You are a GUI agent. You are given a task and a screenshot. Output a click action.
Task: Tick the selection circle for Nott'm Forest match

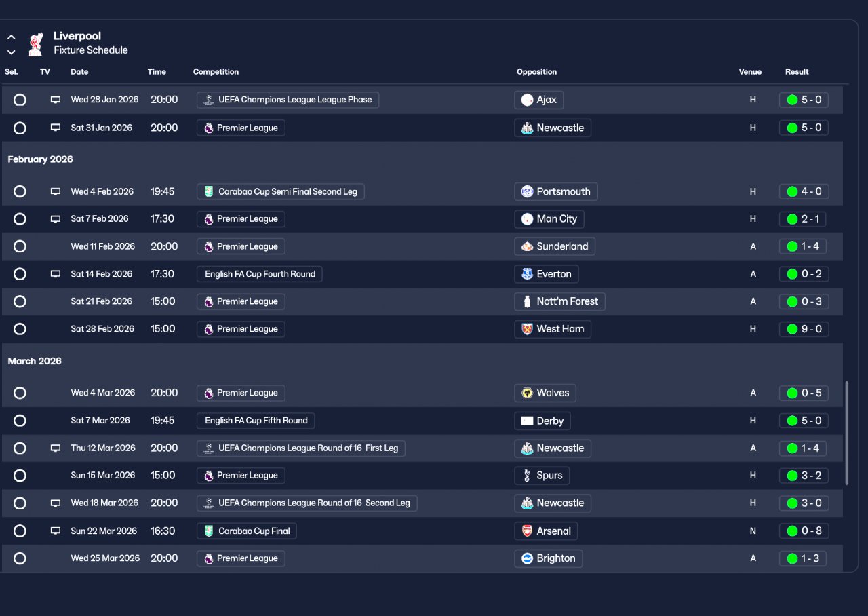pyautogui.click(x=20, y=301)
